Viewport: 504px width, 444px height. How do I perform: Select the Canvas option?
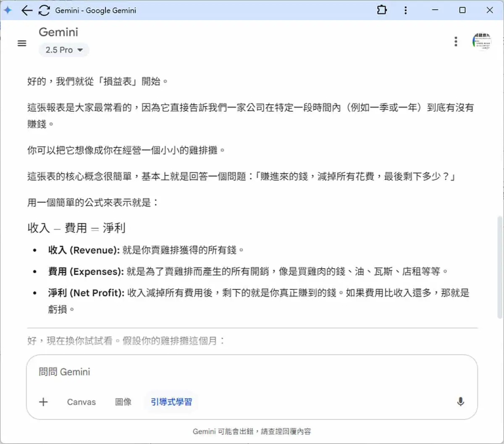point(81,402)
